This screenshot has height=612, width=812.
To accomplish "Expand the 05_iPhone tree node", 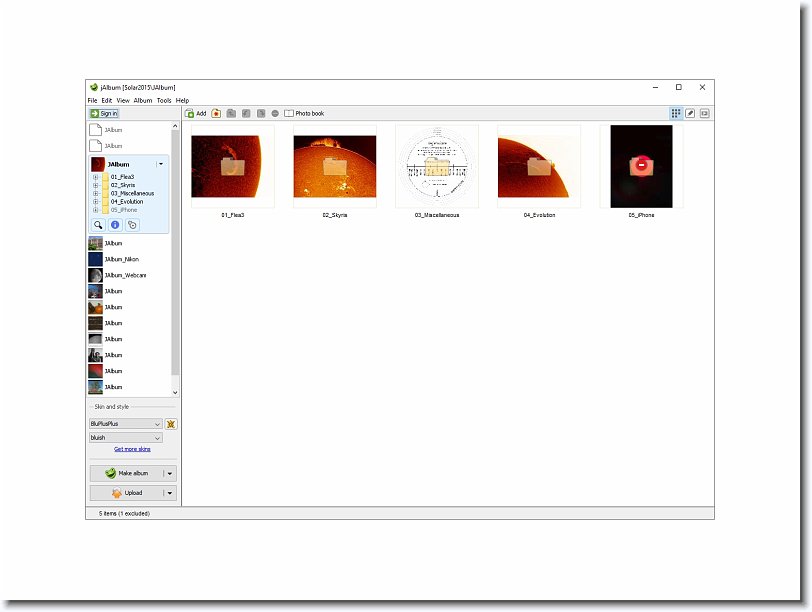I will pos(95,210).
